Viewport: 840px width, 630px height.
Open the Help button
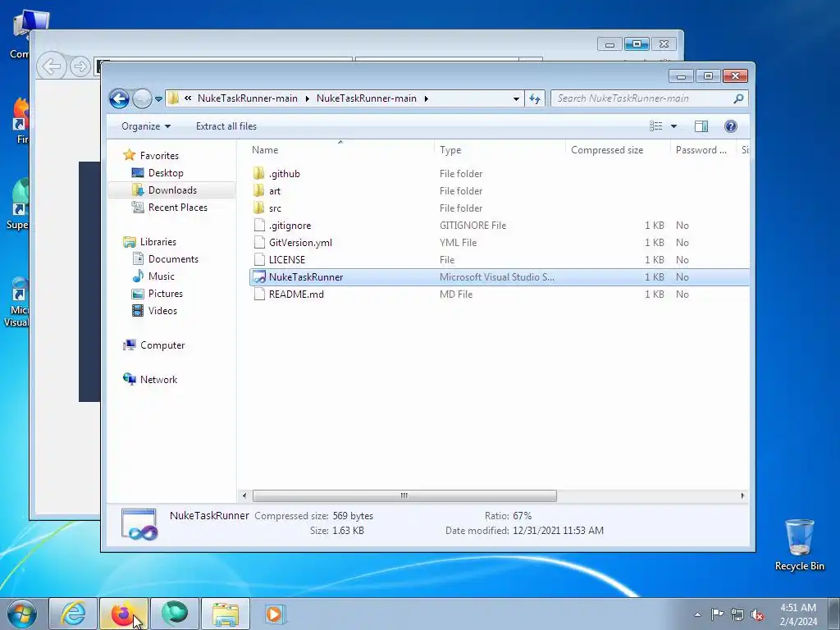(x=731, y=126)
